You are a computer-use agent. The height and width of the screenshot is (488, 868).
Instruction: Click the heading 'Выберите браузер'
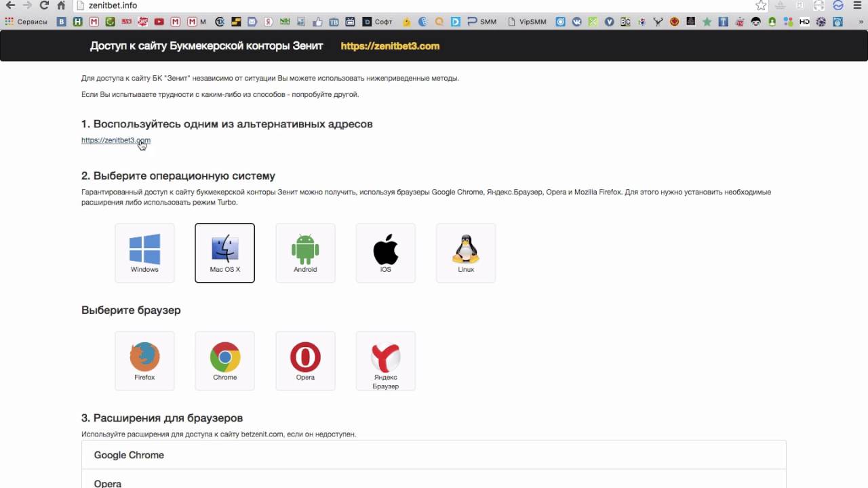click(131, 310)
